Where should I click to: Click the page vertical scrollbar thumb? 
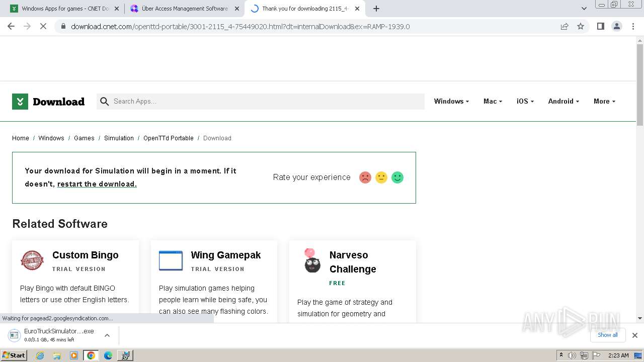pos(640,84)
